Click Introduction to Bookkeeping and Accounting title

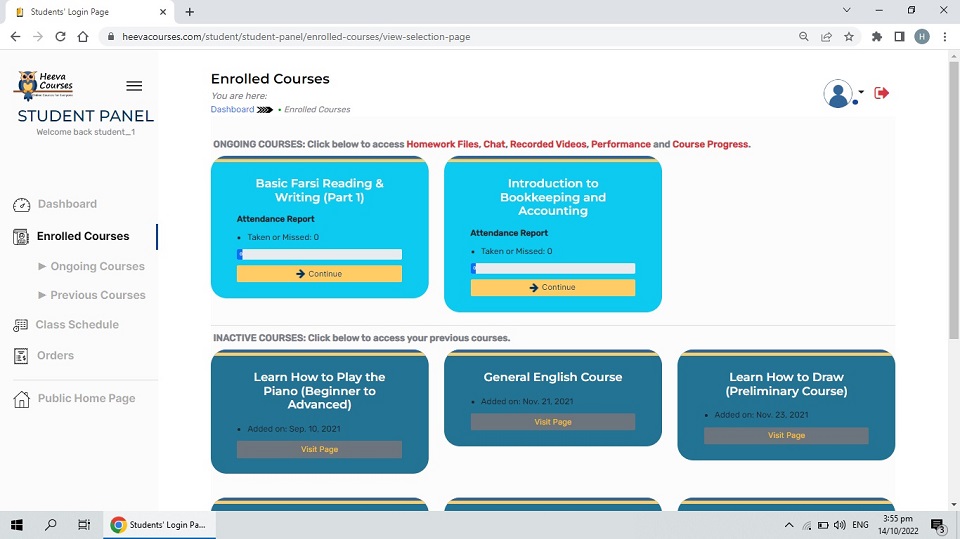[x=553, y=197]
